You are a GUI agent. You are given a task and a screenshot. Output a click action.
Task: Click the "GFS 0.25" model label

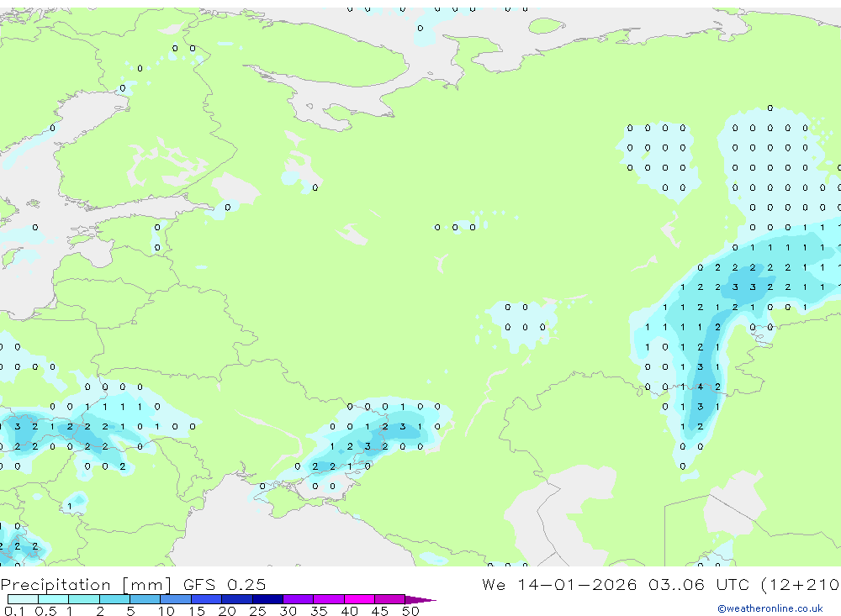[x=225, y=584]
